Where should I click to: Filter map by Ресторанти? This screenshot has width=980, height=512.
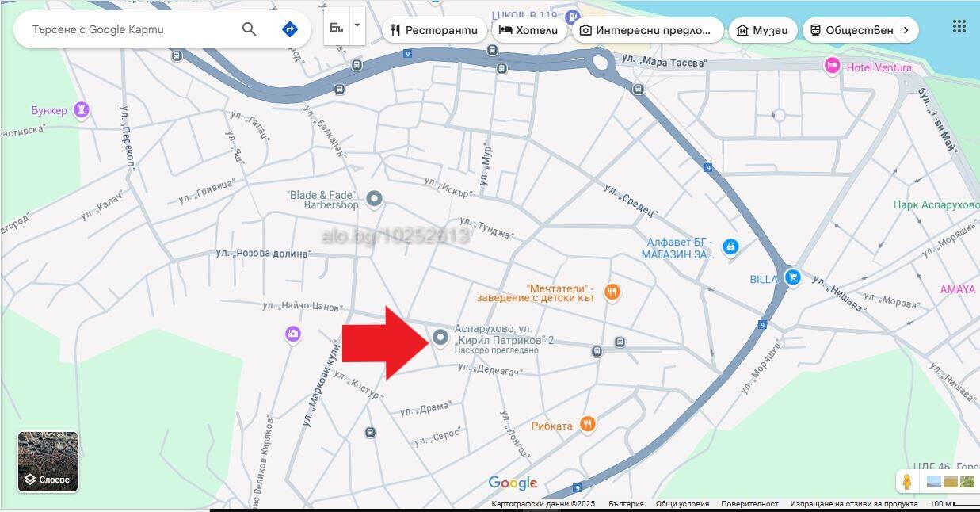[434, 30]
